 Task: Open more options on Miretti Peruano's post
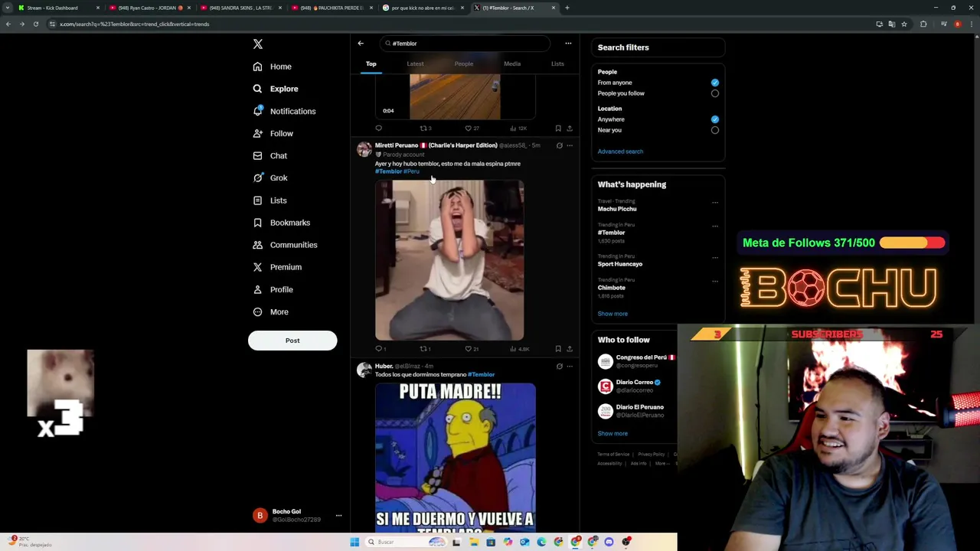(x=569, y=145)
